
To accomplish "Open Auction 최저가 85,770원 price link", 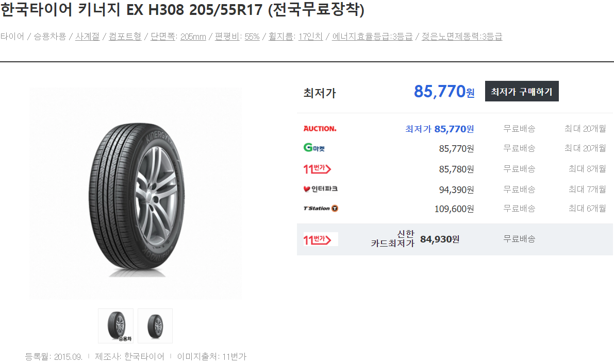I will pyautogui.click(x=439, y=129).
